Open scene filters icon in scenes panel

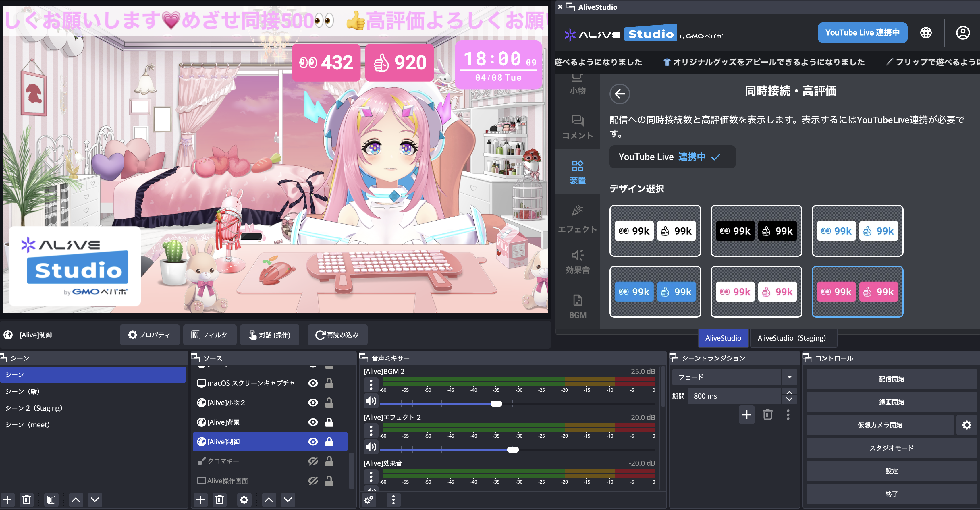tap(51, 499)
